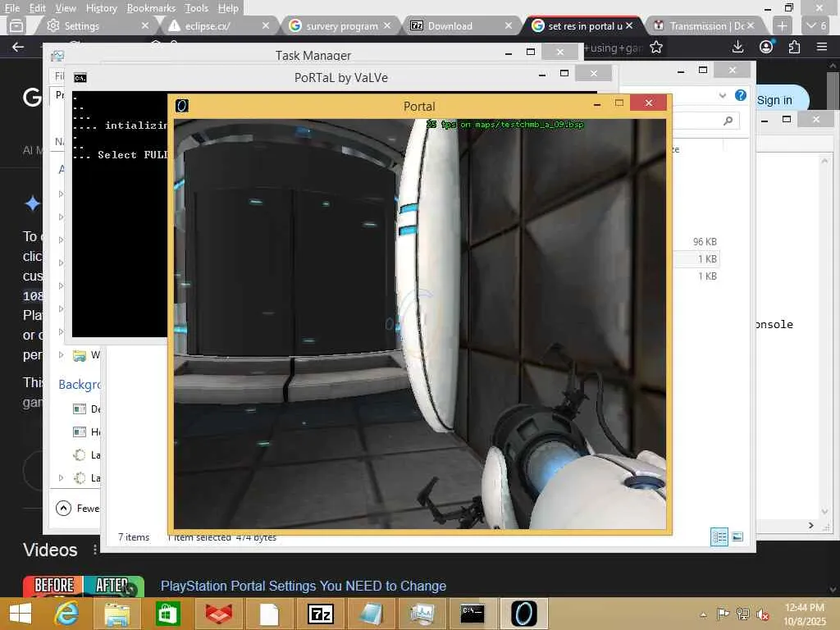Image resolution: width=840 pixels, height=630 pixels.
Task: Open the browser extensions puzzle icon
Action: (x=794, y=47)
